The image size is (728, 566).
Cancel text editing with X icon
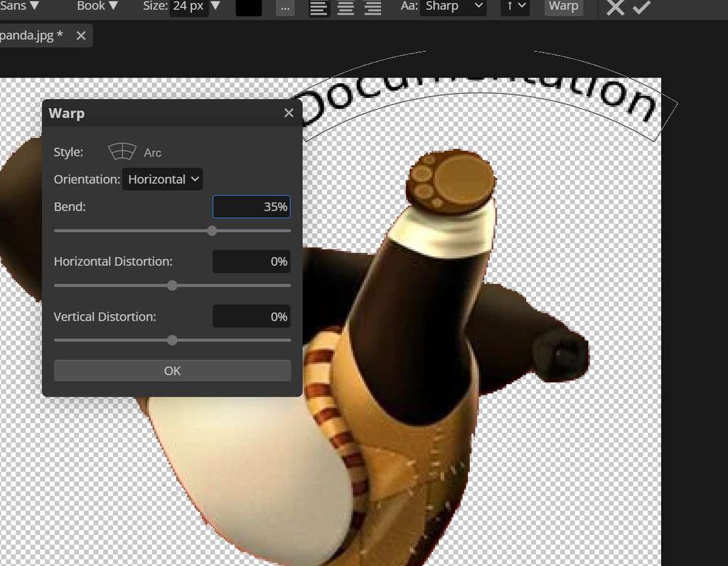615,7
